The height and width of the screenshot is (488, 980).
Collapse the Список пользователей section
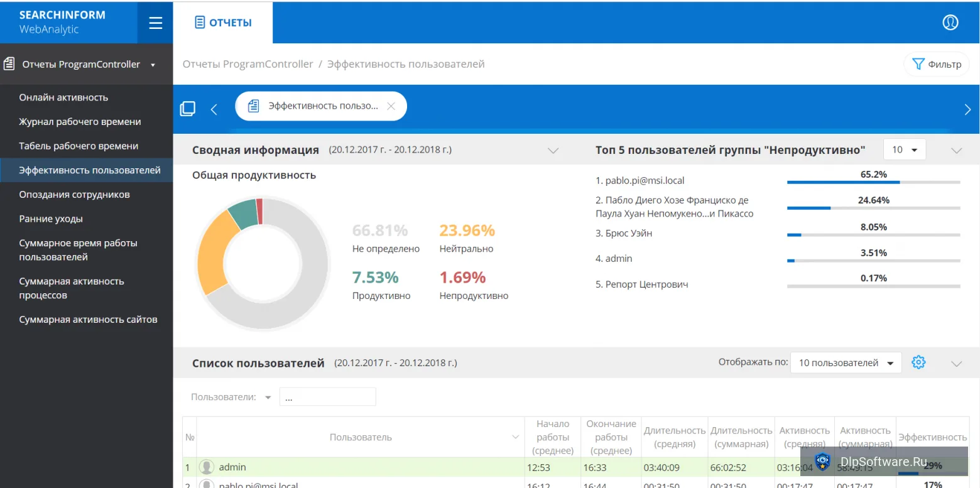click(957, 363)
